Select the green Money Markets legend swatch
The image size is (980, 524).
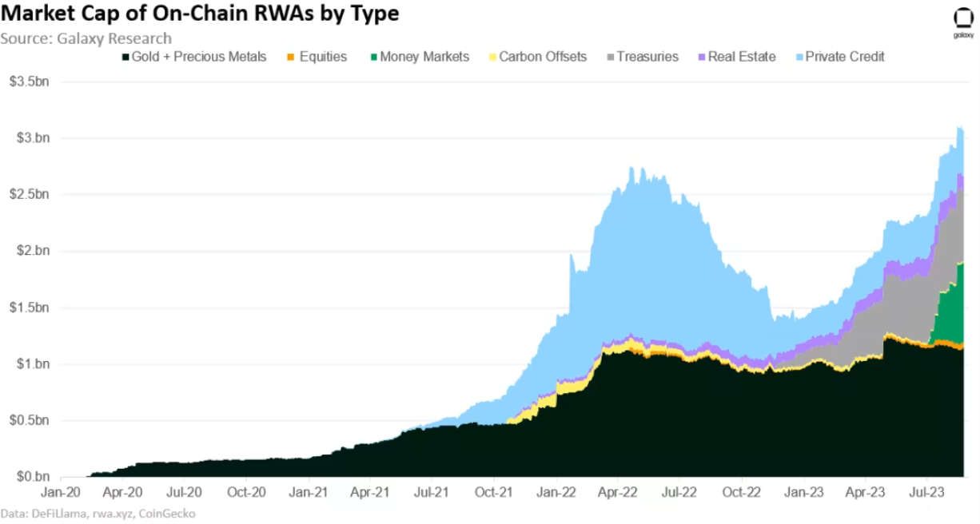(x=372, y=57)
